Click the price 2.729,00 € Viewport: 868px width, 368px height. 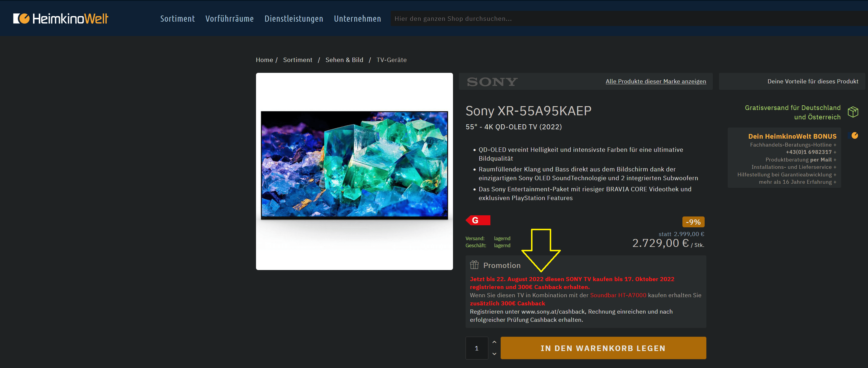[660, 243]
